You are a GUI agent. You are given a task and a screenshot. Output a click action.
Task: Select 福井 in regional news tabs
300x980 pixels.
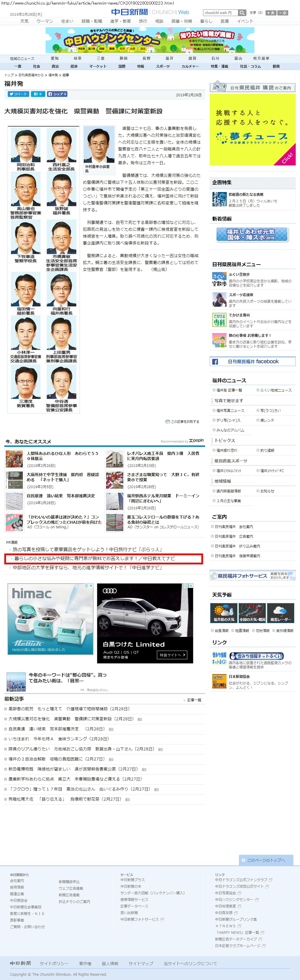pos(169,58)
